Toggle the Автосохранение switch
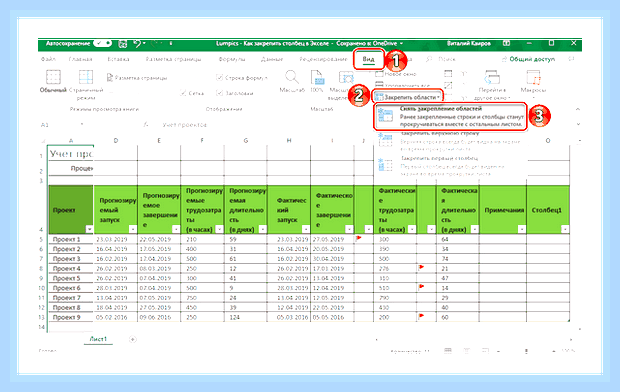The height and width of the screenshot is (392, 620). coord(102,43)
